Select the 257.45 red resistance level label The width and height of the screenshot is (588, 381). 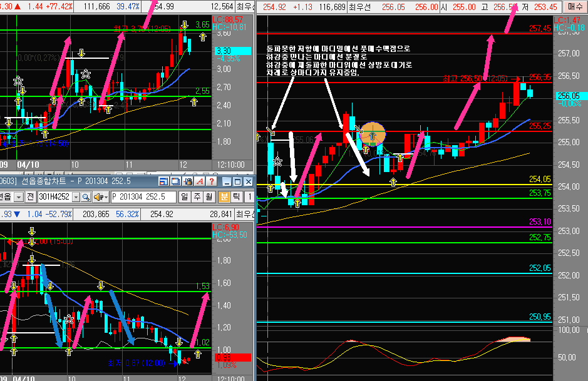pyautogui.click(x=540, y=28)
